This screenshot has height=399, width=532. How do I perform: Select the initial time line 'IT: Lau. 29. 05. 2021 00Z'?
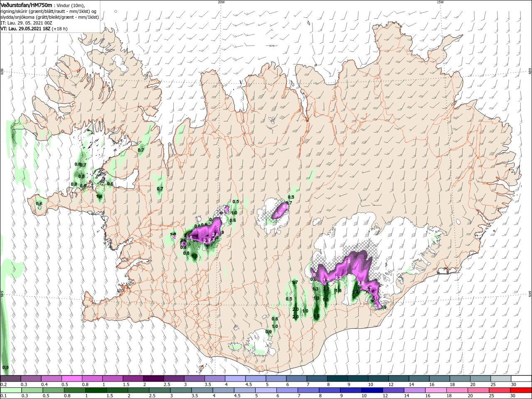pos(26,23)
